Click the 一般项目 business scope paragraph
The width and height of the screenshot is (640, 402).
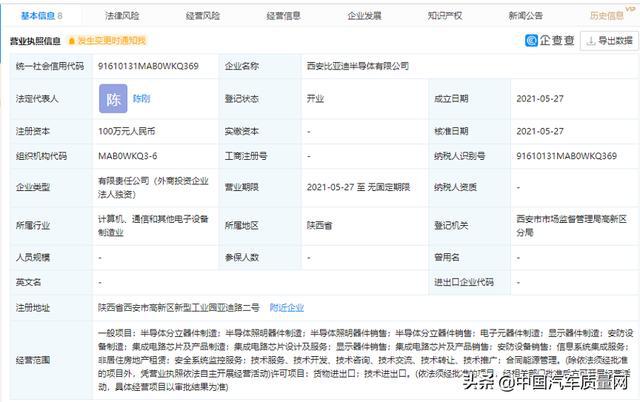click(x=366, y=360)
